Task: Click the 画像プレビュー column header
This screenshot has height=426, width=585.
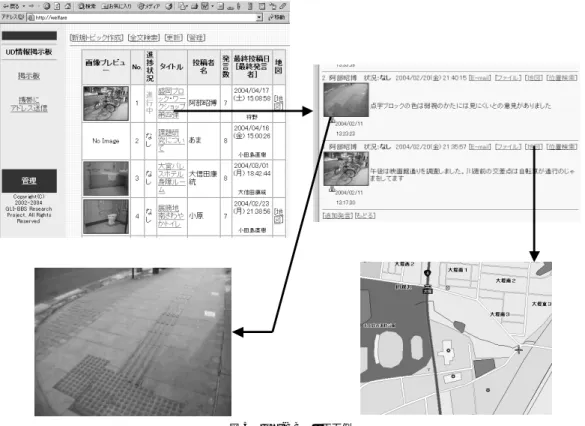Action: (x=106, y=67)
